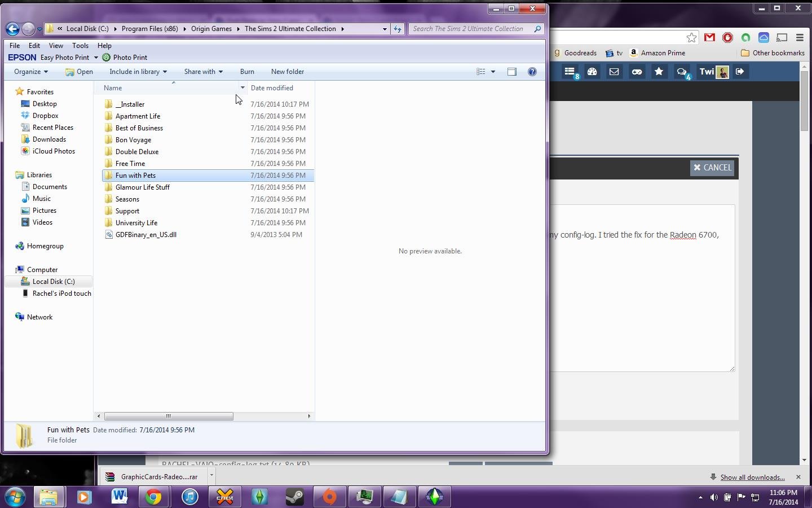
Task: Select the Seasons folder
Action: [127, 199]
